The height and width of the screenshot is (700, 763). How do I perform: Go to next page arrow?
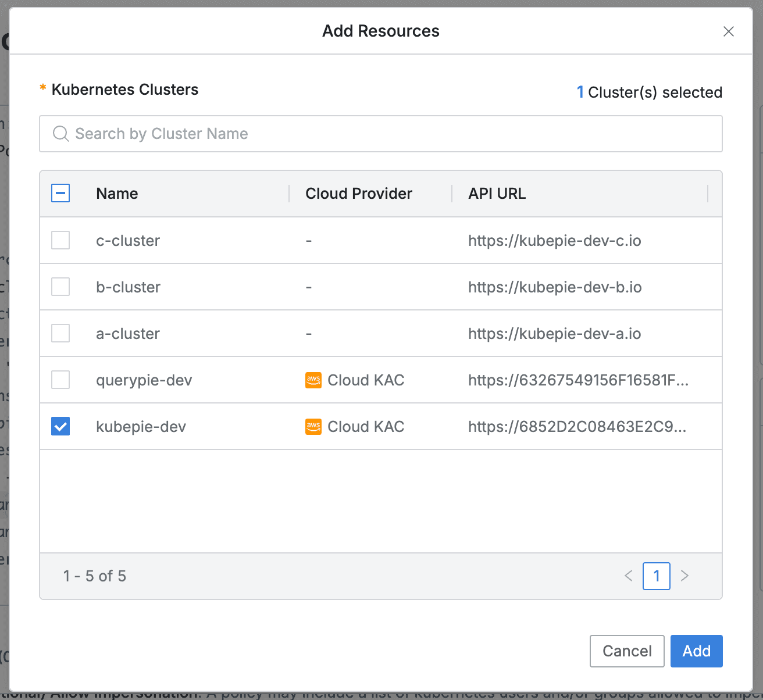click(x=684, y=576)
